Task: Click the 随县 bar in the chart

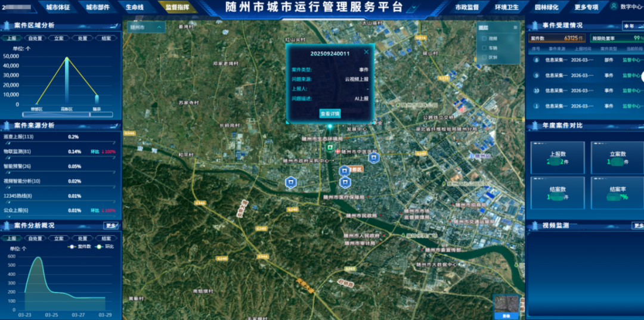Action: [97, 100]
